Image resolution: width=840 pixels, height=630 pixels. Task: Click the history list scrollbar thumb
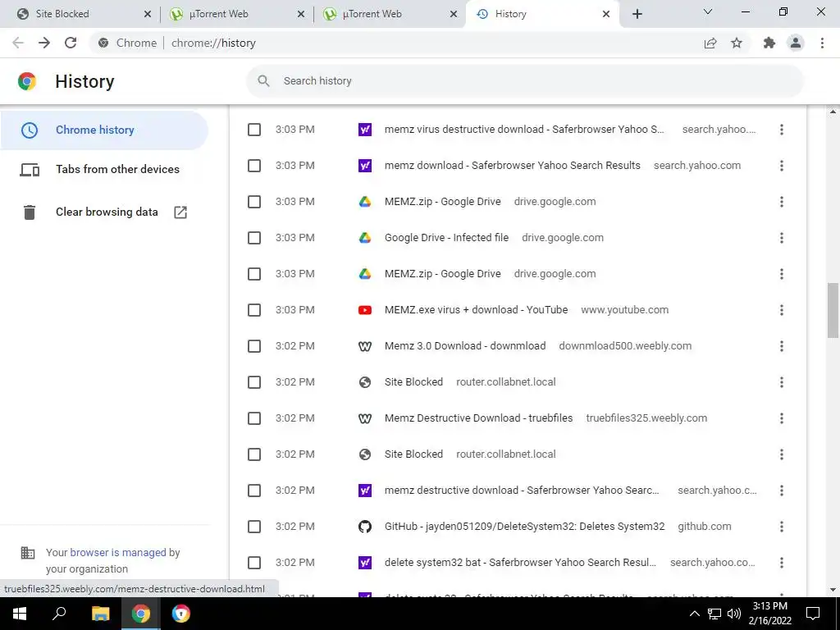click(x=833, y=311)
